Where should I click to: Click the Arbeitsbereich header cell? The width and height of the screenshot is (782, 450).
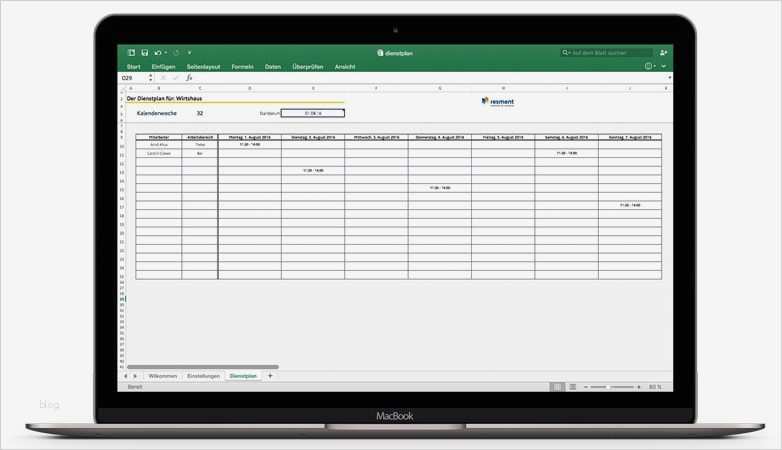[200, 137]
